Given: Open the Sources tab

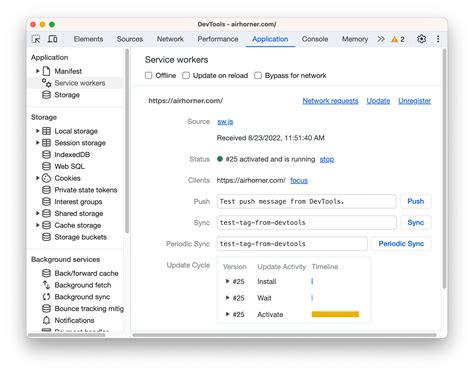Looking at the screenshot, I should 130,39.
